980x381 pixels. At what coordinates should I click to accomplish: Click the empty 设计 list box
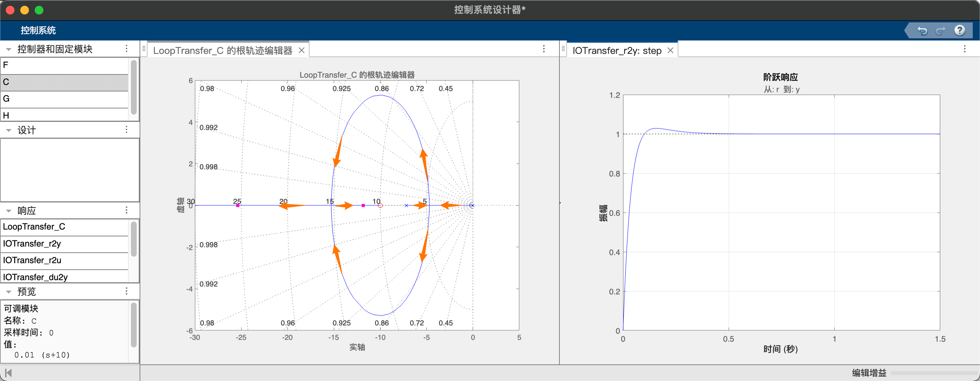point(70,170)
